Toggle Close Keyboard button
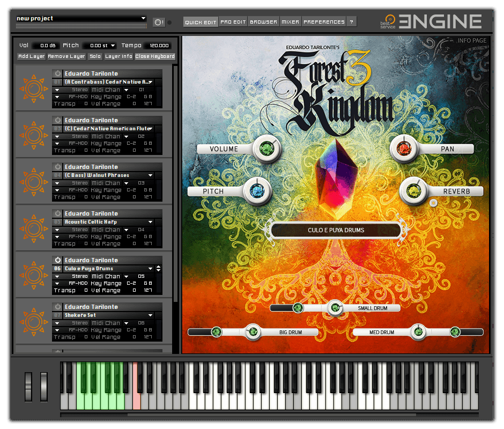 tap(155, 56)
